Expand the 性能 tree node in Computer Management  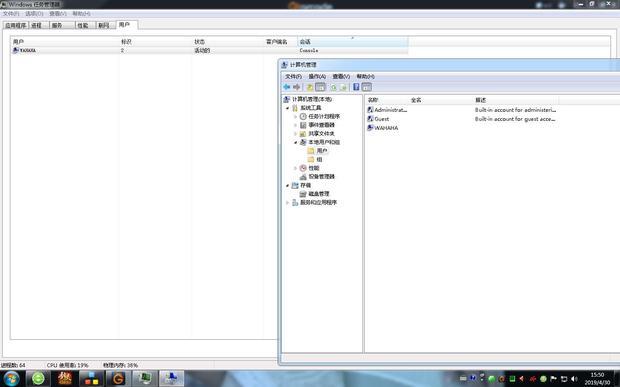(x=295, y=168)
